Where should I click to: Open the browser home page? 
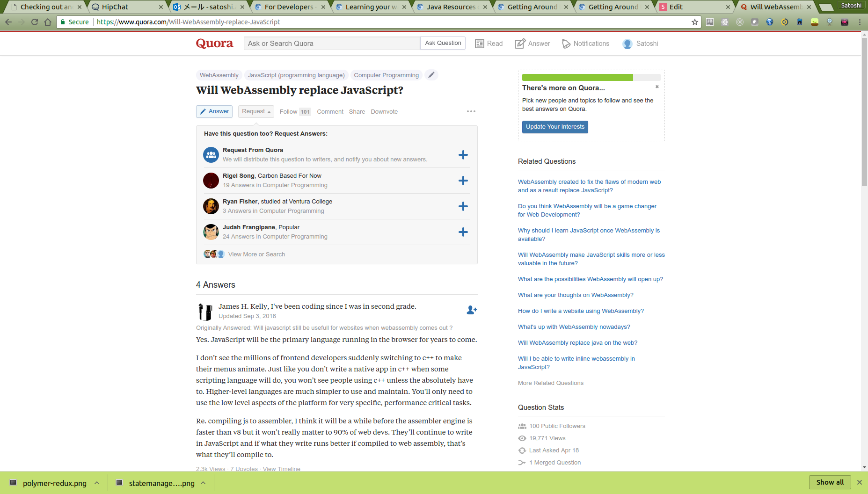pos(47,22)
